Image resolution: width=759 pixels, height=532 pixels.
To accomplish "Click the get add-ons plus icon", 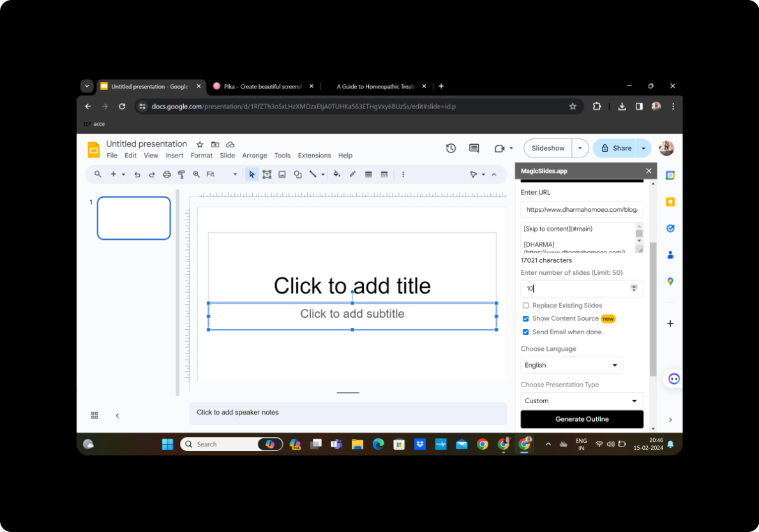I will pyautogui.click(x=670, y=323).
